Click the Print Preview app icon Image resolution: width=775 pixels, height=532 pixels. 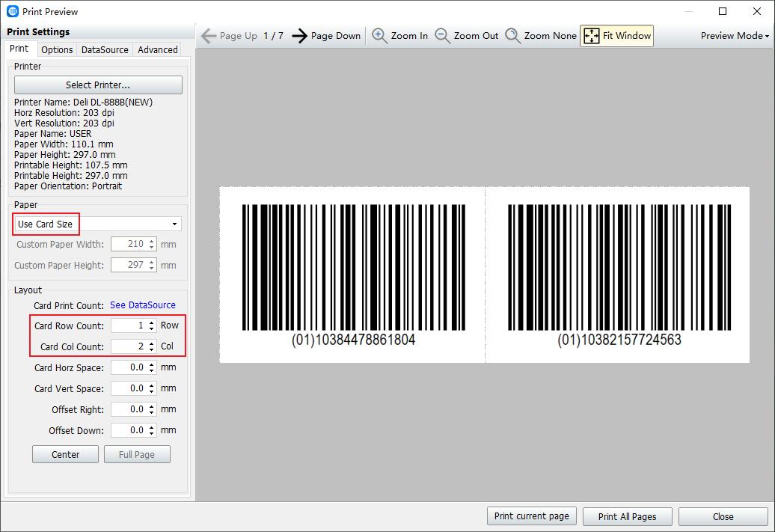pos(13,11)
